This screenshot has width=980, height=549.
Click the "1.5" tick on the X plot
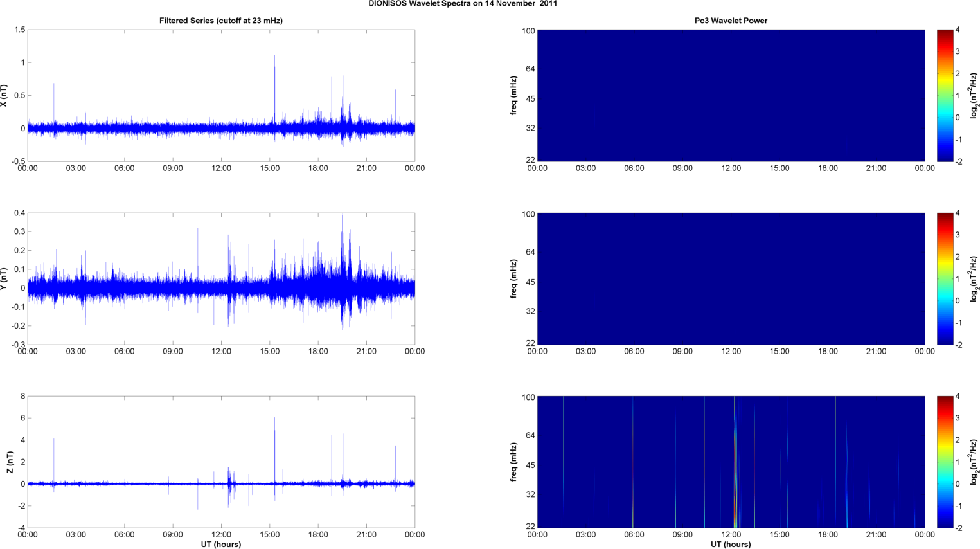(19, 30)
